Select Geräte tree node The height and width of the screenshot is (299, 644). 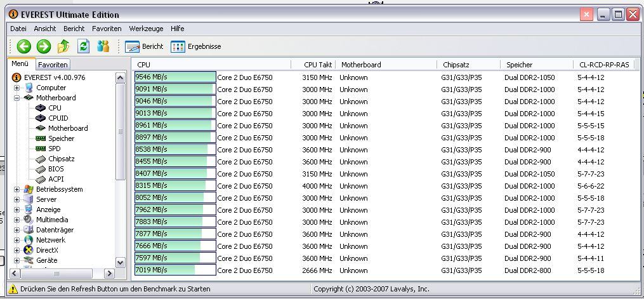tap(47, 260)
